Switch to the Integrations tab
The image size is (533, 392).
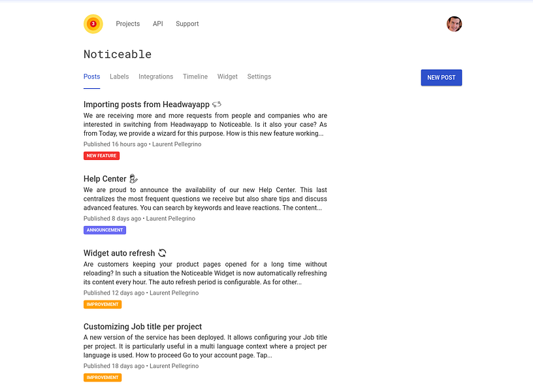click(x=155, y=76)
